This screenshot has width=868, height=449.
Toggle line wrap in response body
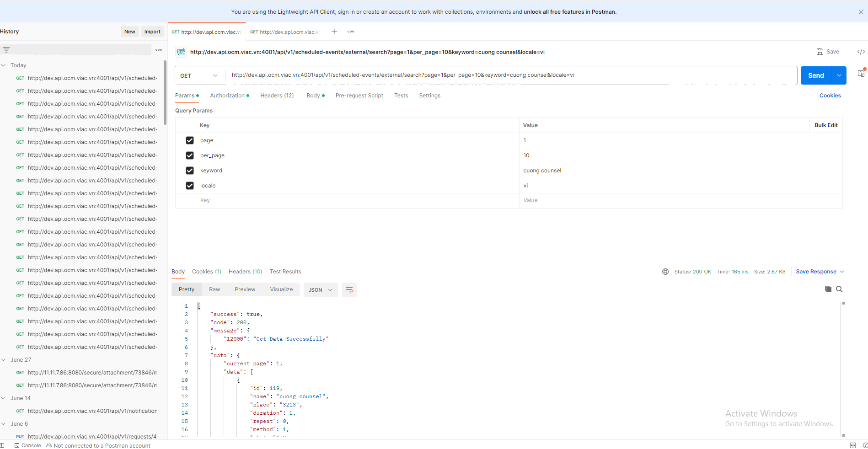[349, 290]
